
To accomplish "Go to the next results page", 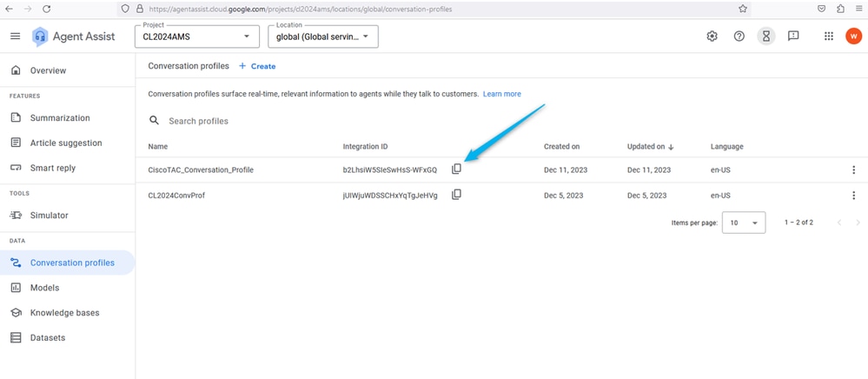I will [858, 223].
